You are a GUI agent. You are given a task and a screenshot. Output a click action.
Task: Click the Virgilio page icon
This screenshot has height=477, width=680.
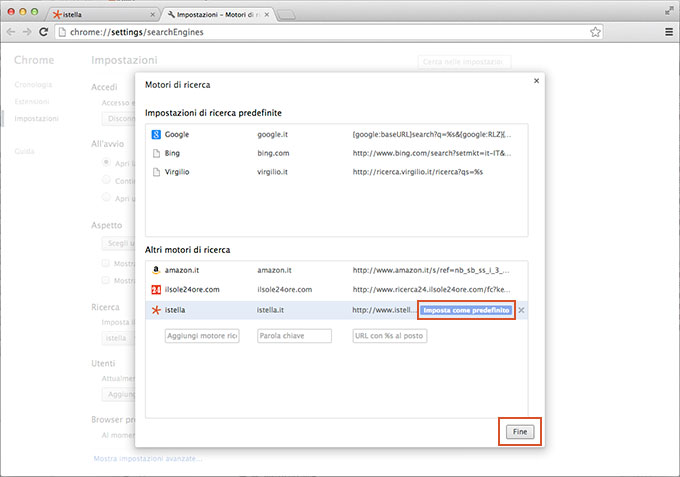click(157, 172)
